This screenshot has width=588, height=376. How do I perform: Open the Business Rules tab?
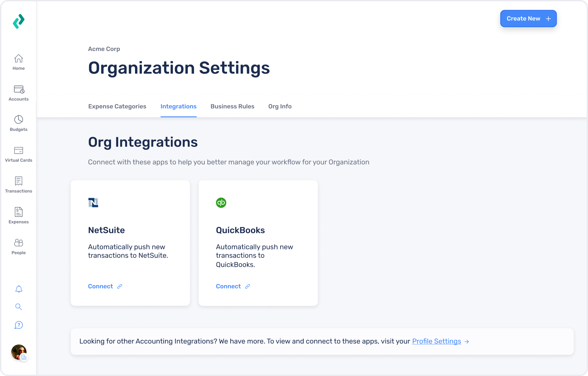232,106
